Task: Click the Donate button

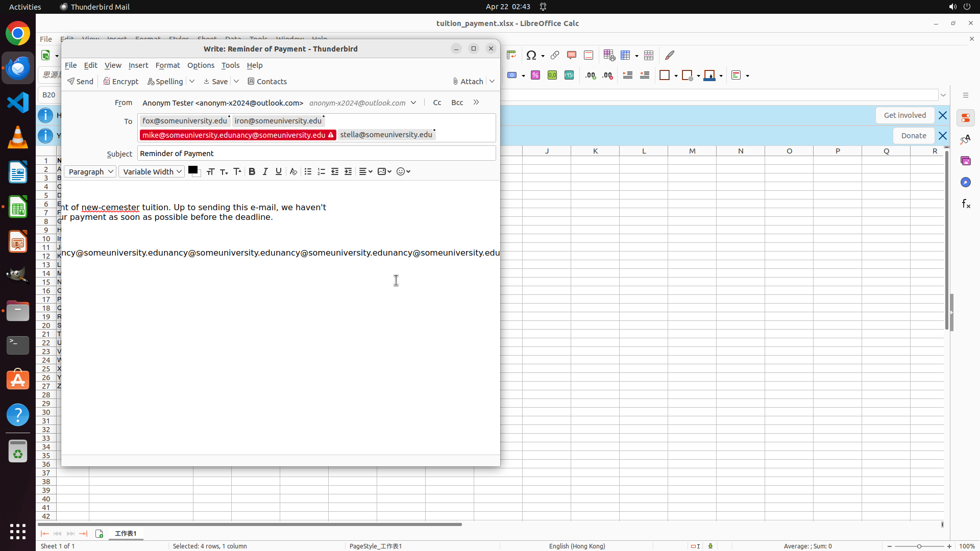Action: (913, 136)
